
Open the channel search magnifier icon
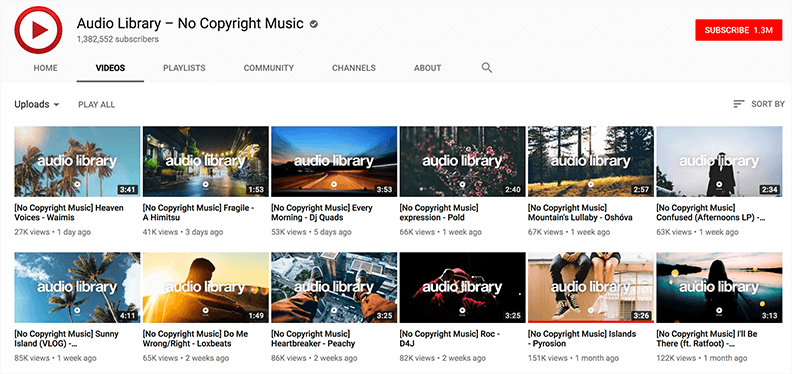tap(486, 68)
